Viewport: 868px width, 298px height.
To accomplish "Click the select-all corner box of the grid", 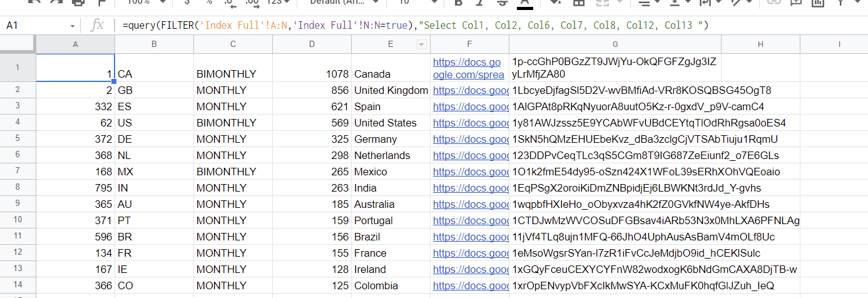I will (18, 44).
